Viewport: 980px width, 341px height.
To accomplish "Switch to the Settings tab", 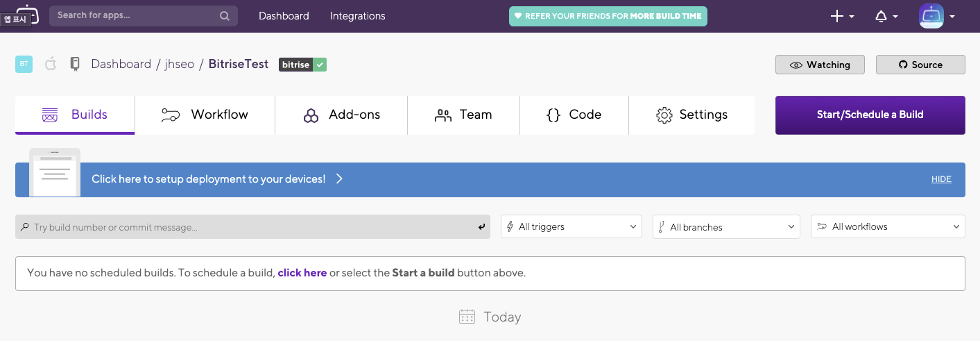I will pyautogui.click(x=691, y=115).
